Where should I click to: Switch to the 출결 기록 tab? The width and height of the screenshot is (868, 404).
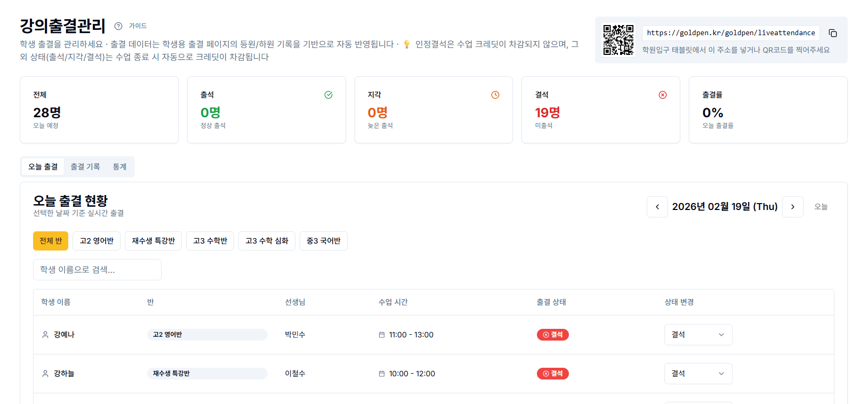tap(85, 167)
